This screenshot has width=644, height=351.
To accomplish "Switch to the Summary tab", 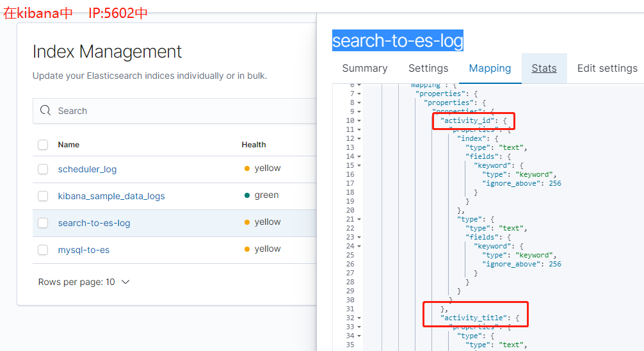I will point(365,69).
